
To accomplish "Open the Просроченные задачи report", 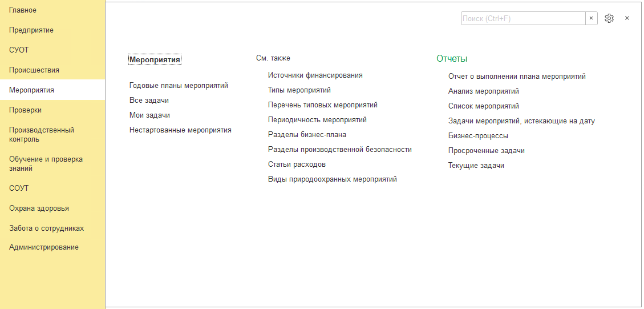I will (486, 151).
